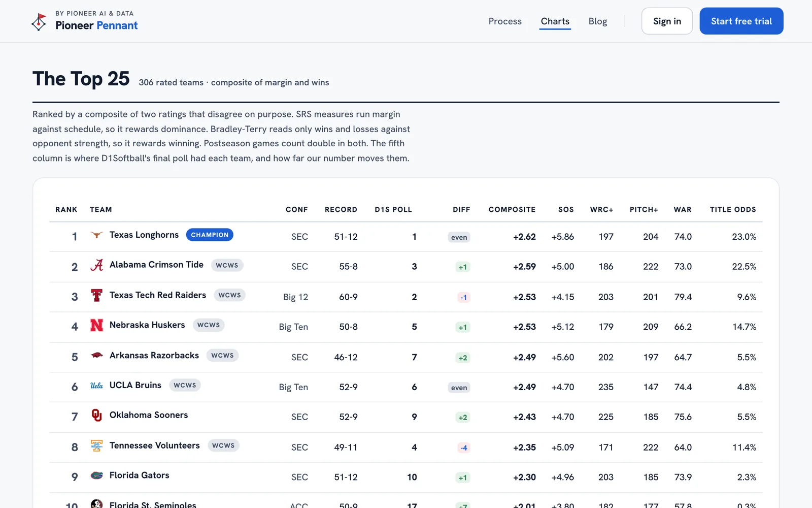The height and width of the screenshot is (508, 812).
Task: Click the RECORD column header
Action: pyautogui.click(x=341, y=209)
